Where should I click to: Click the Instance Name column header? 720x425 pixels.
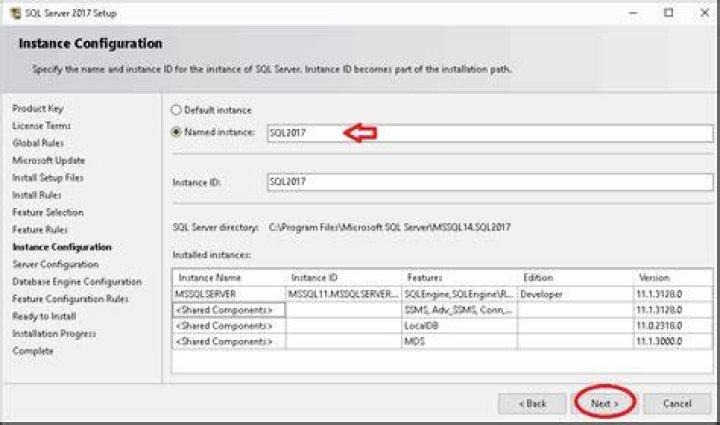coord(229,278)
